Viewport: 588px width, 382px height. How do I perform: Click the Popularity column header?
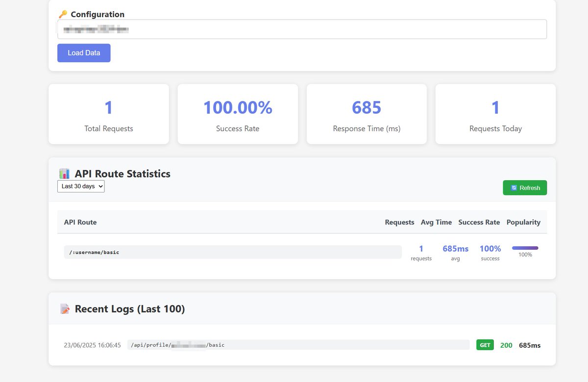pos(523,222)
